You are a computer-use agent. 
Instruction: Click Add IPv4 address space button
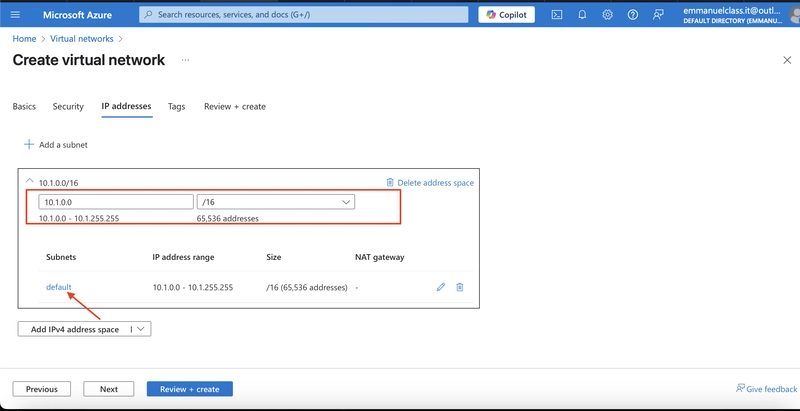pyautogui.click(x=74, y=329)
